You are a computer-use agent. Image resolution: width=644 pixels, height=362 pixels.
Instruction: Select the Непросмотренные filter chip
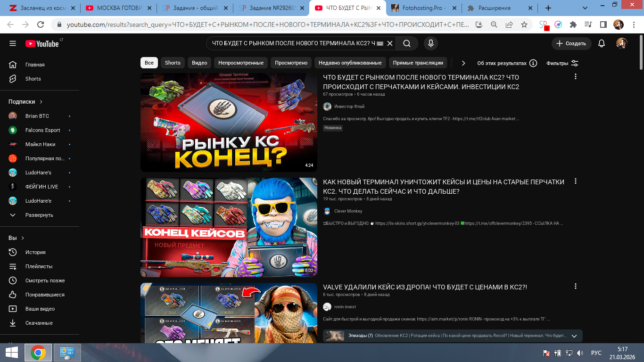[x=241, y=63]
